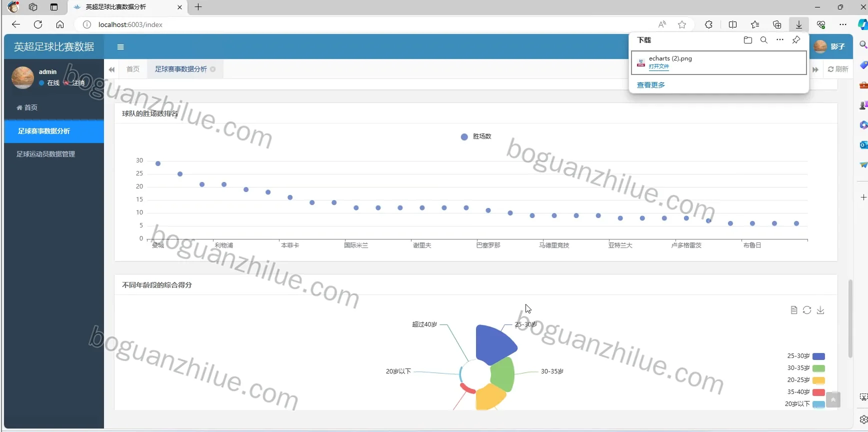Click the back-to-top arrow button
The image size is (868, 432).
coord(833,399)
